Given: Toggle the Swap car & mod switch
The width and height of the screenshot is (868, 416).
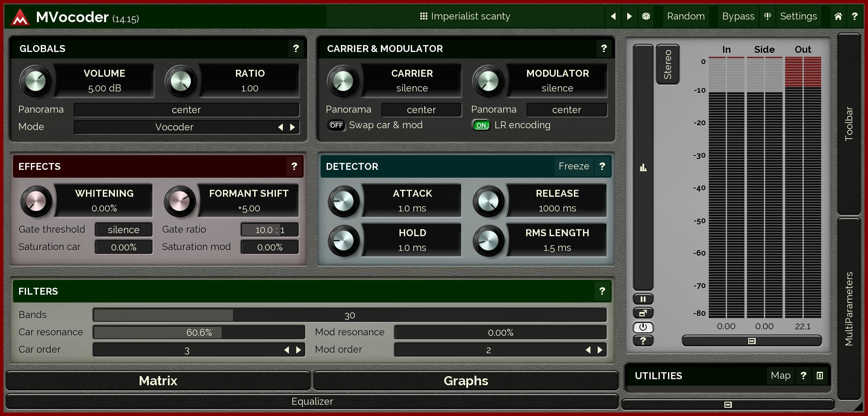Looking at the screenshot, I should coord(336,125).
